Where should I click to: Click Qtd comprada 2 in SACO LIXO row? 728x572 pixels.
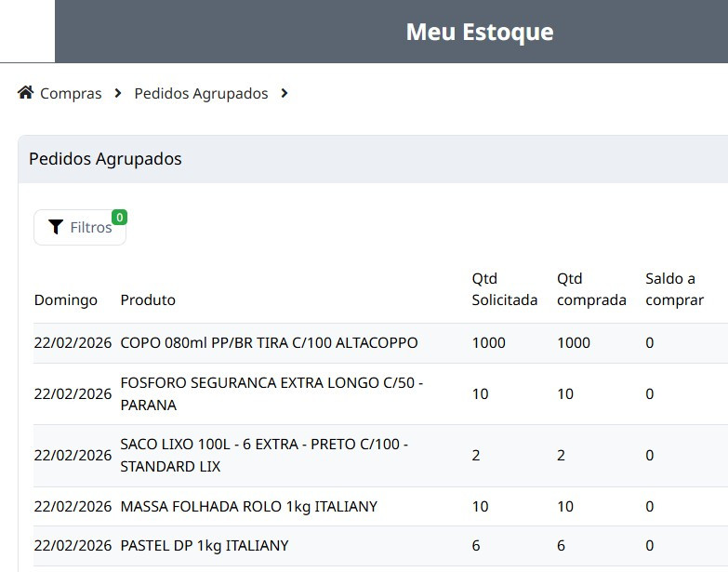[561, 455]
